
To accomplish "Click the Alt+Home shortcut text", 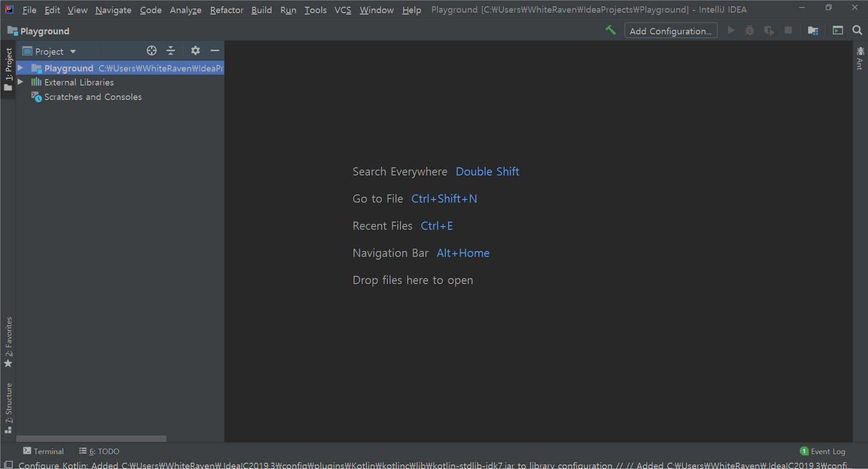I will tap(463, 253).
